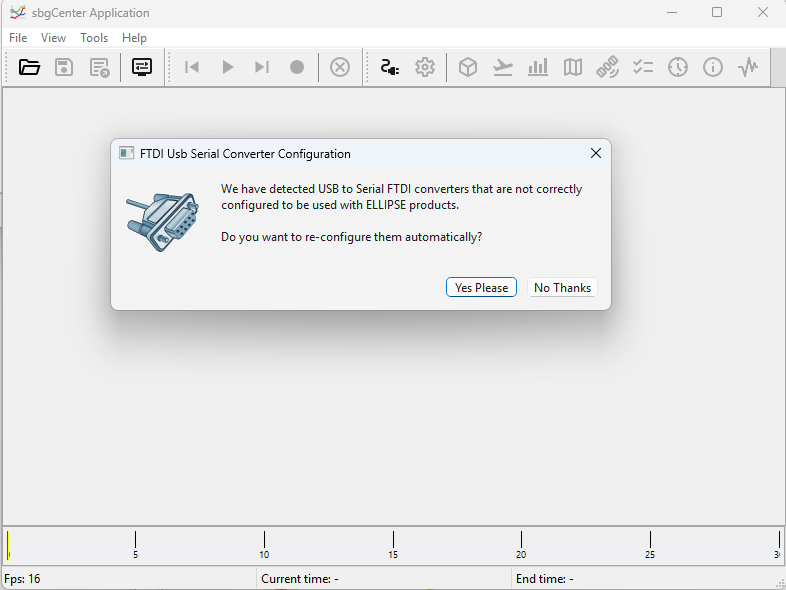The height and width of the screenshot is (590, 786).
Task: Click the open folder toolbar icon
Action: coord(29,67)
